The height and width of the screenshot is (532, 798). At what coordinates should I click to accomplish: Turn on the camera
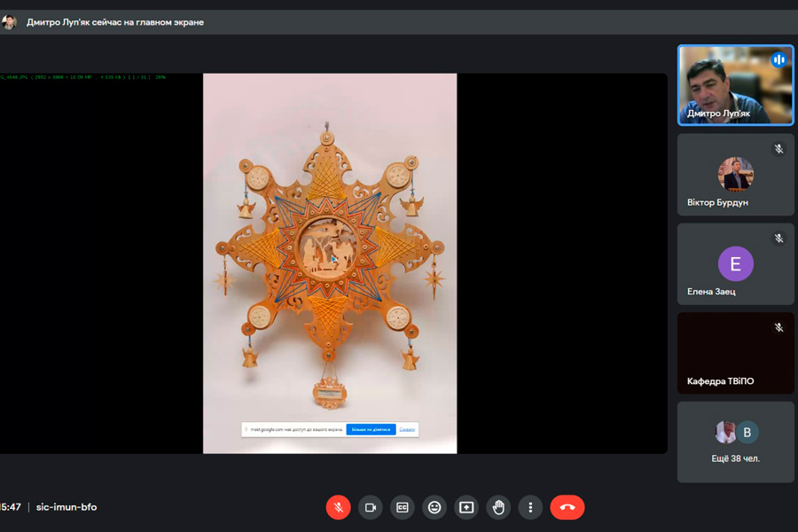coord(371,507)
